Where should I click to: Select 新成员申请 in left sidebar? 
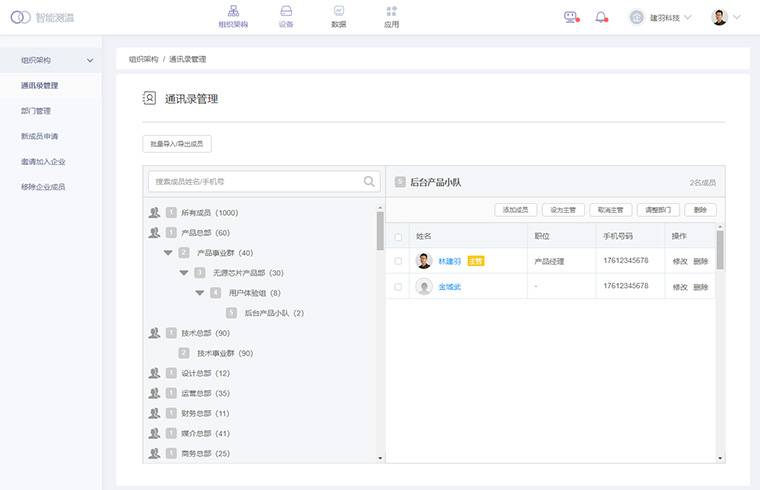point(40,136)
